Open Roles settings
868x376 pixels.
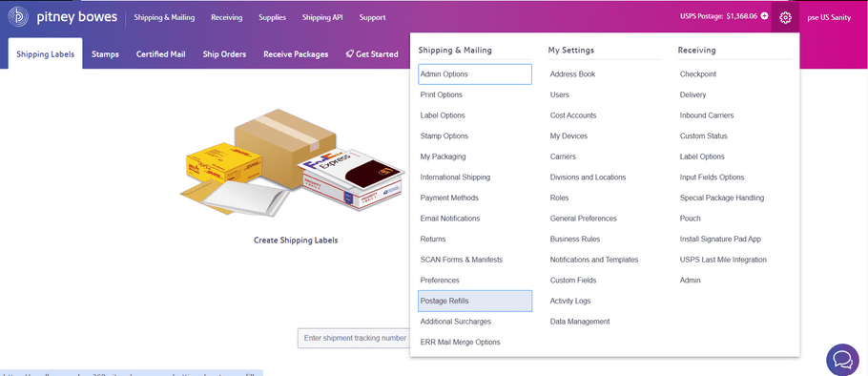[559, 198]
